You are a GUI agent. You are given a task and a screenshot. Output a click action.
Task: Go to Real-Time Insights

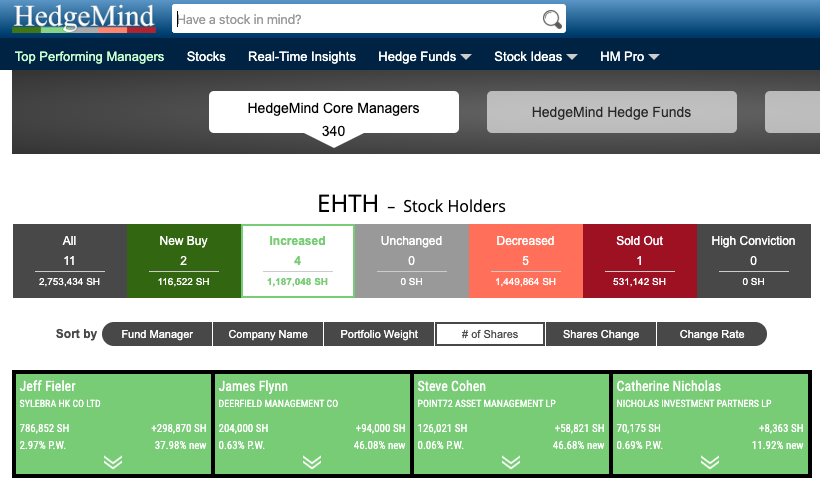click(302, 57)
